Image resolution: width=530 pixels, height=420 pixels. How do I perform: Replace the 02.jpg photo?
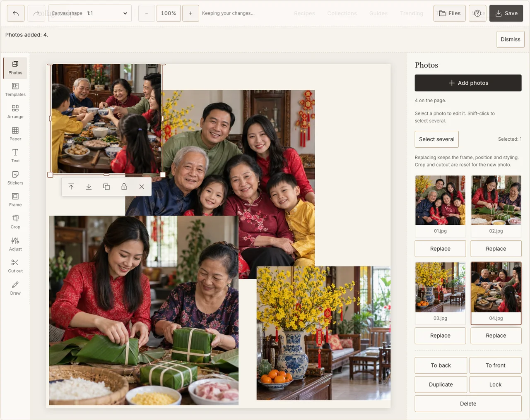496,249
